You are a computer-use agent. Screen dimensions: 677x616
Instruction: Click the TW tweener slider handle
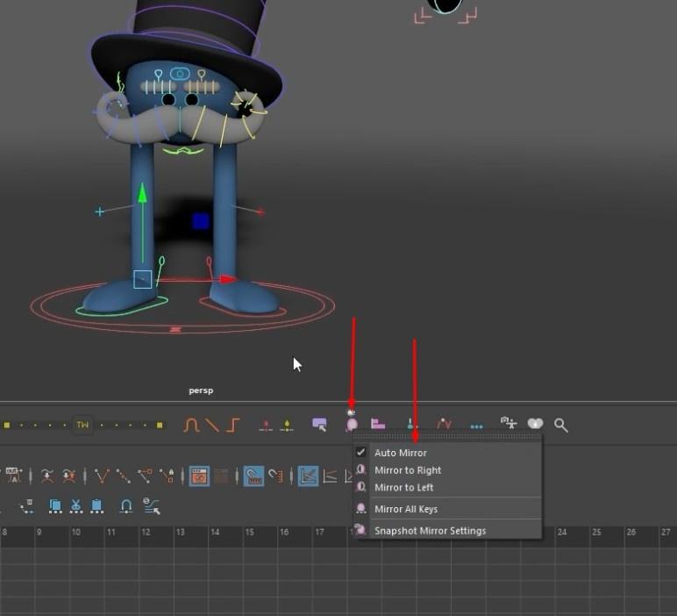pyautogui.click(x=82, y=425)
